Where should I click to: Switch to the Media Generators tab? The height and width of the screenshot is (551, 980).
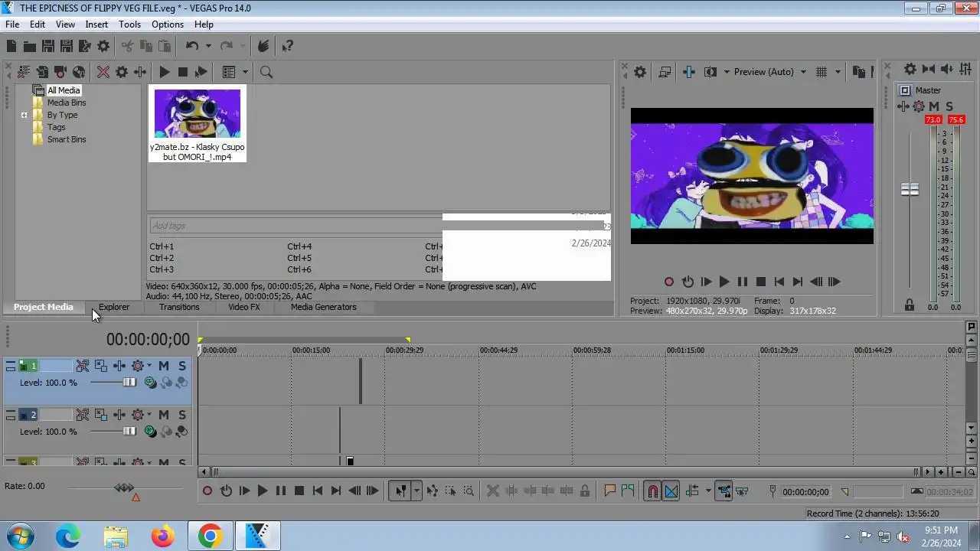click(x=323, y=307)
